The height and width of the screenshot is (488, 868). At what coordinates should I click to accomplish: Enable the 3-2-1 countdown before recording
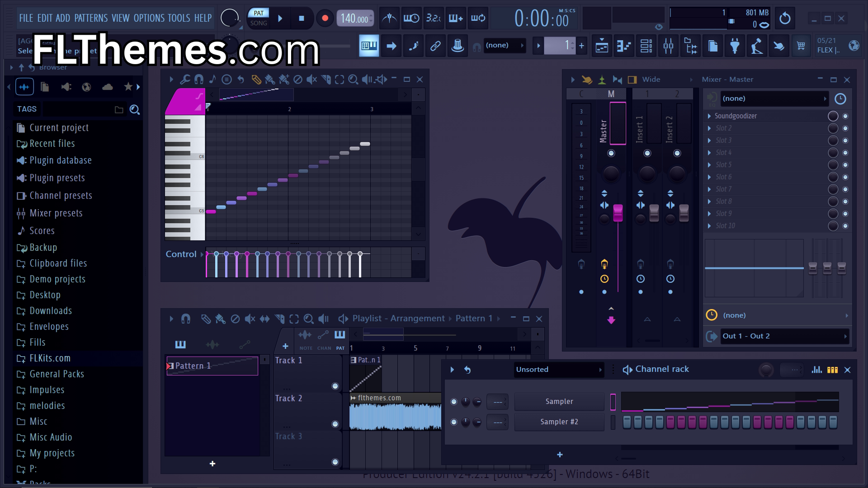pyautogui.click(x=434, y=19)
